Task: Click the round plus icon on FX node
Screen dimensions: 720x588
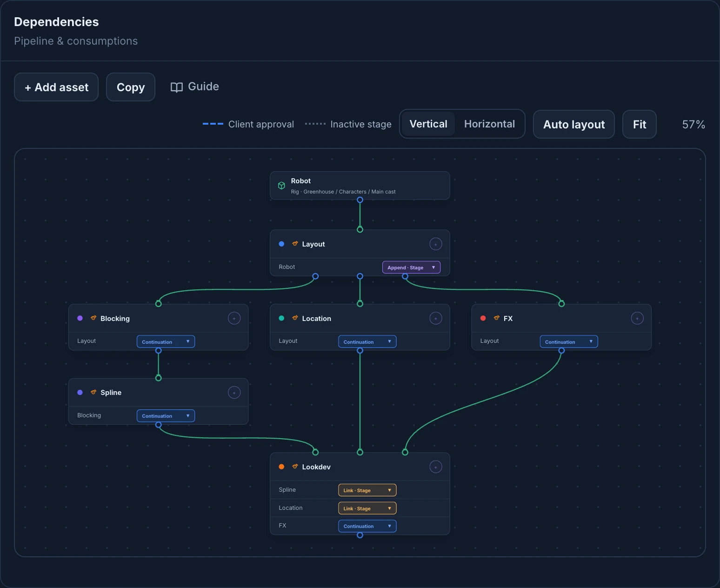Action: coord(637,318)
